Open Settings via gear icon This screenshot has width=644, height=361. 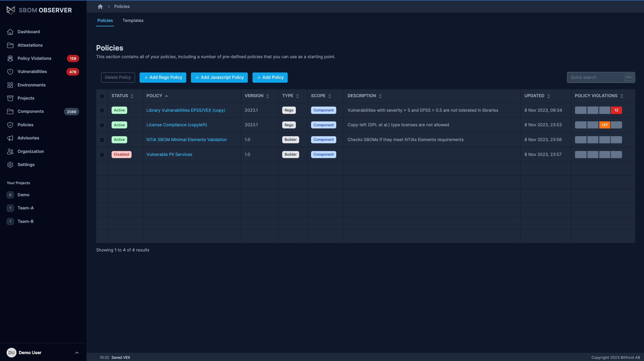point(10,165)
